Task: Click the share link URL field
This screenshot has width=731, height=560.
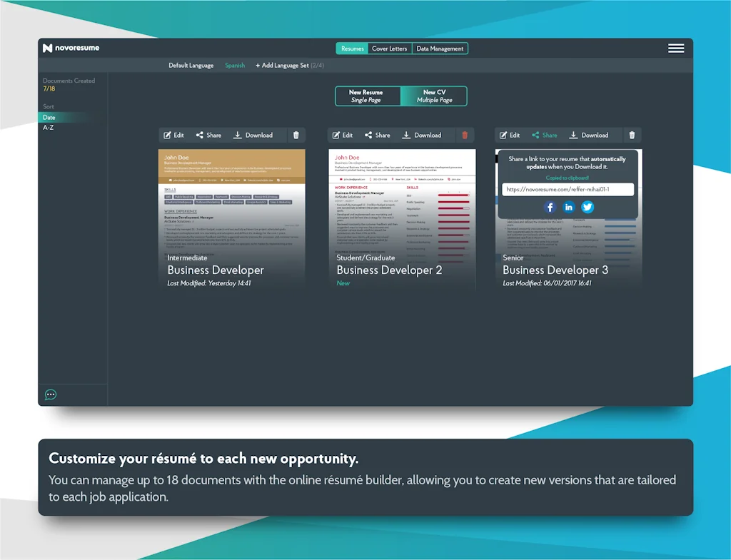Action: pyautogui.click(x=568, y=190)
